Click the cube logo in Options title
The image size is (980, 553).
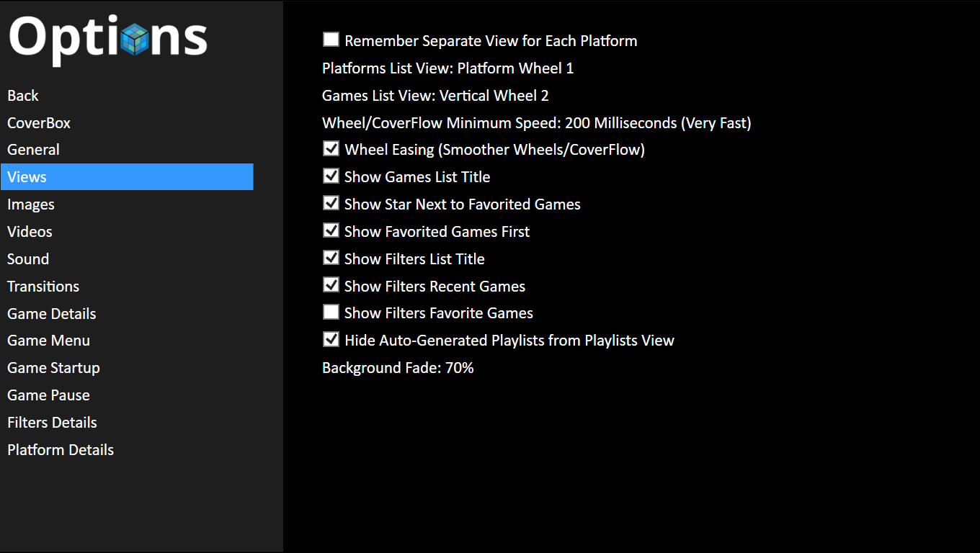pyautogui.click(x=135, y=40)
